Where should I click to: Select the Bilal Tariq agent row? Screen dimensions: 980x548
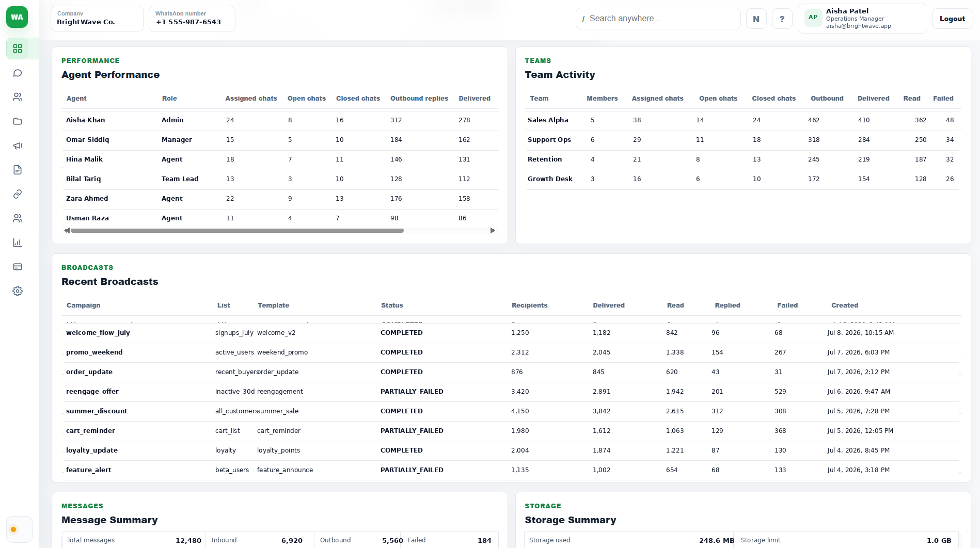click(281, 179)
